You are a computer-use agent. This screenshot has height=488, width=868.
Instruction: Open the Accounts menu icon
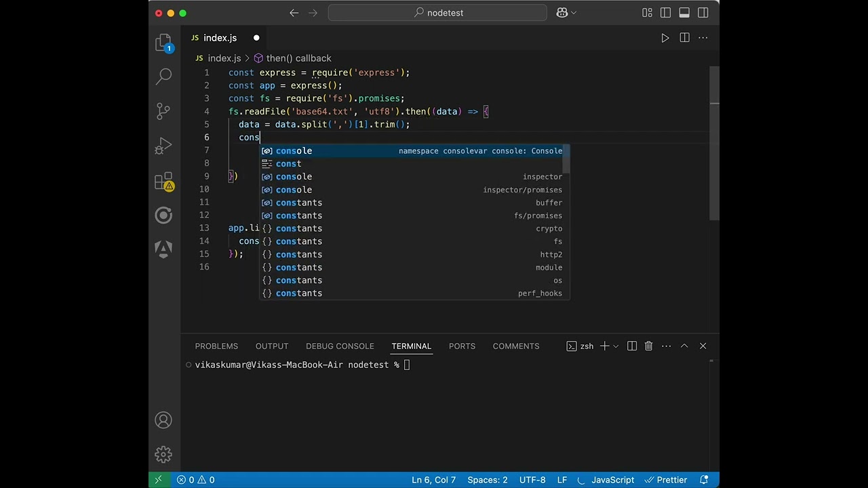click(x=163, y=420)
